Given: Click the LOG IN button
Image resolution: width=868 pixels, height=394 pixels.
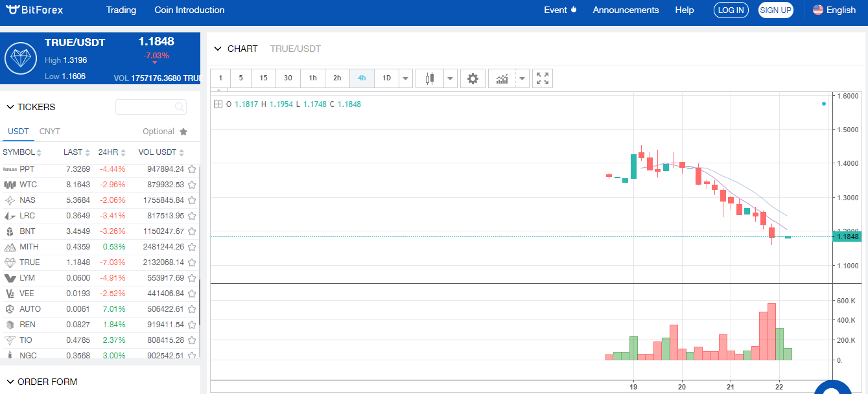Looking at the screenshot, I should click(x=731, y=10).
